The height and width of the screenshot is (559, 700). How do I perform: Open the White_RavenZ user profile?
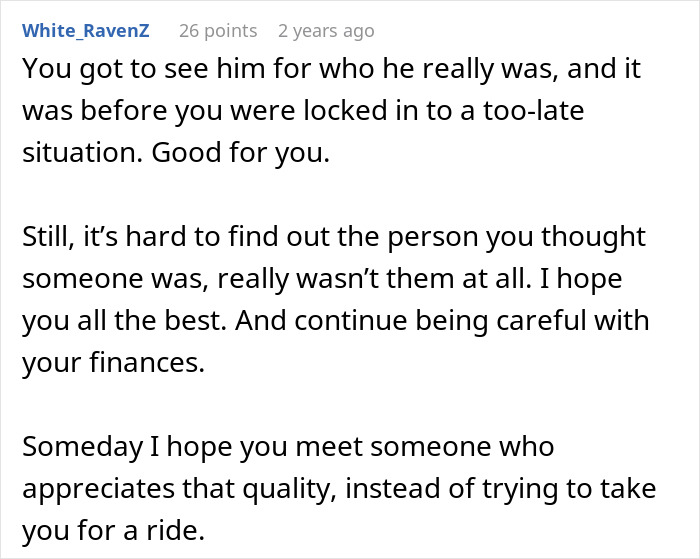(86, 31)
